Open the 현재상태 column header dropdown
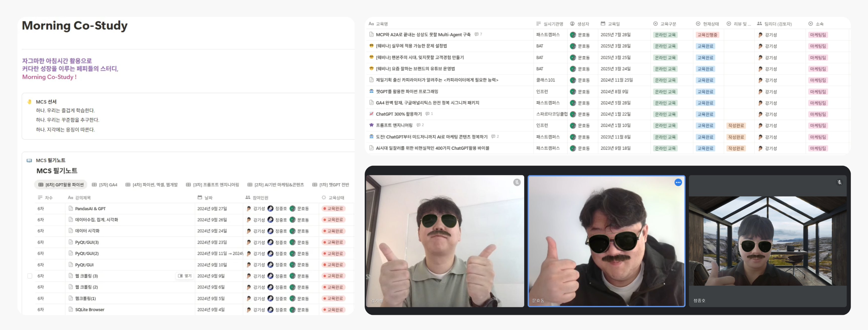 (x=708, y=24)
